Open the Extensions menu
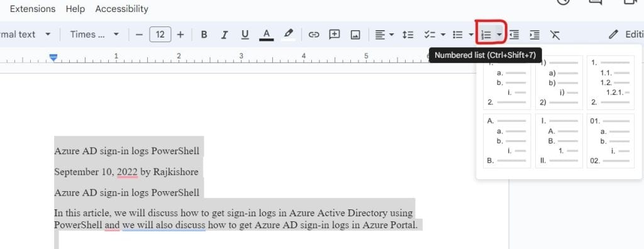This screenshot has height=249, width=644. click(x=33, y=9)
